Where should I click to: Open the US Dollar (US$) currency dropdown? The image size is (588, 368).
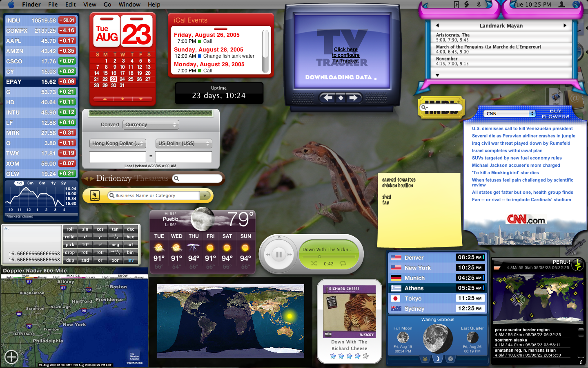point(184,144)
